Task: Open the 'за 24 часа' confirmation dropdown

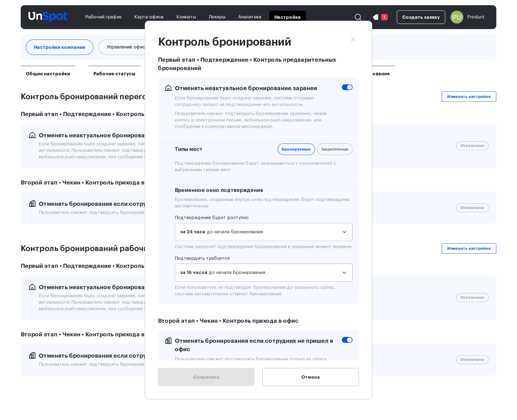Action: pos(264,232)
